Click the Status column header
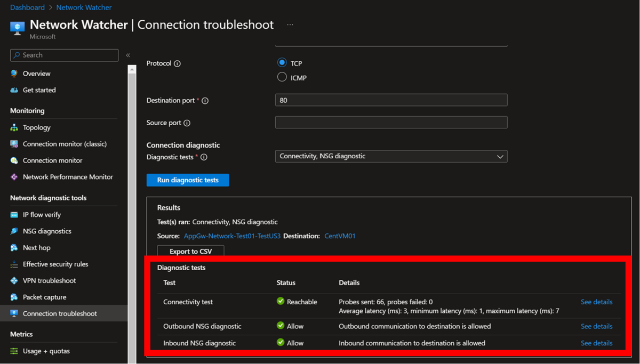Viewport: 640px width, 364px height. 286,283
